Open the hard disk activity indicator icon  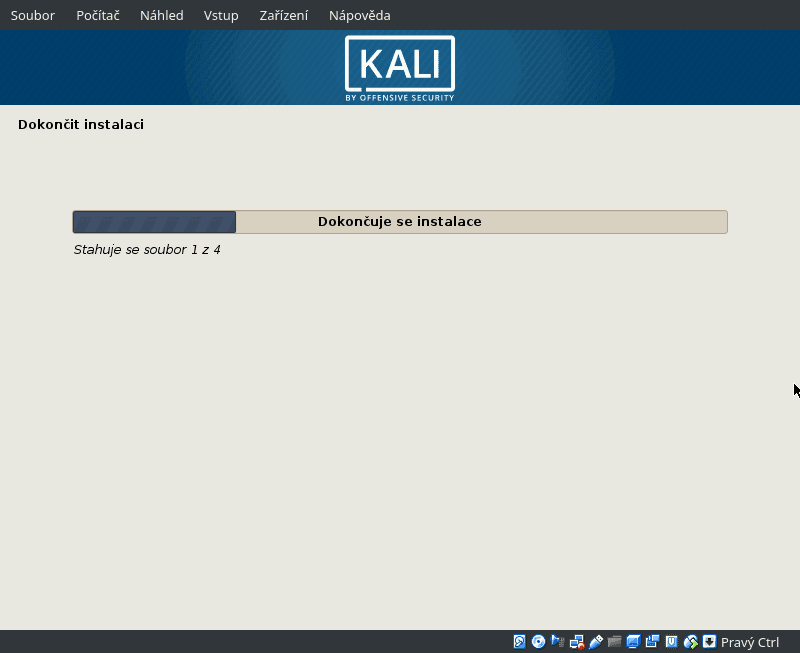click(519, 642)
